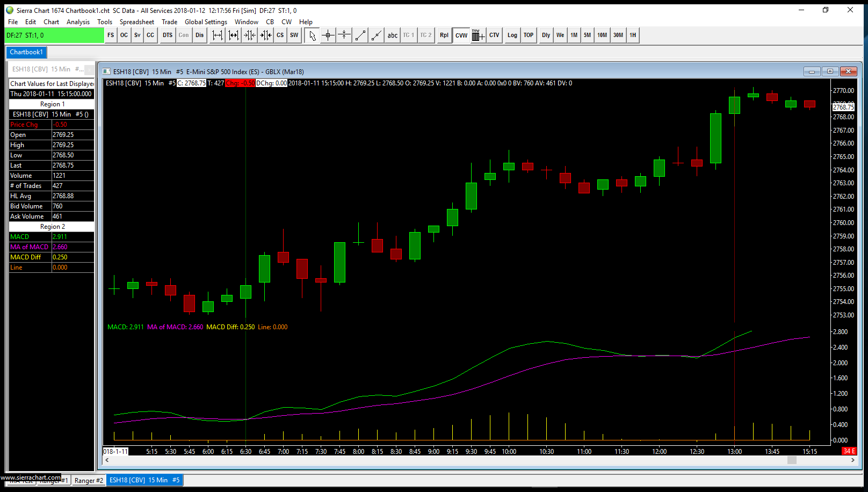Open the CB menu

click(x=270, y=22)
